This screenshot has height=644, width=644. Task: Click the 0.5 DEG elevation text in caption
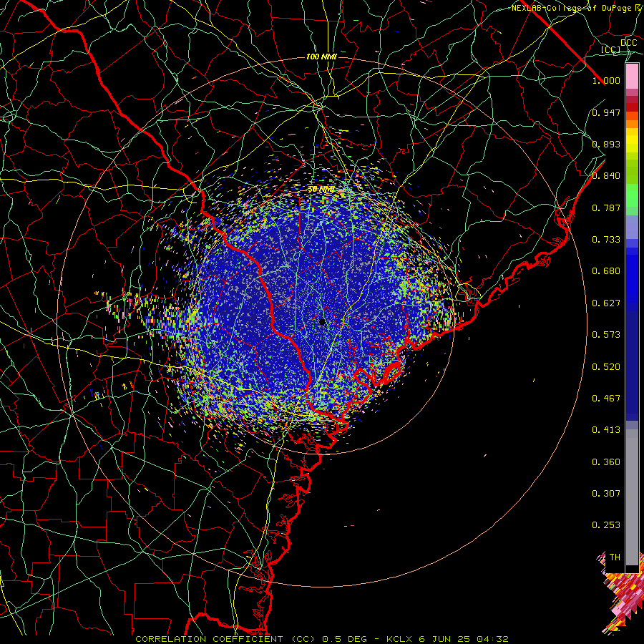pos(345,639)
